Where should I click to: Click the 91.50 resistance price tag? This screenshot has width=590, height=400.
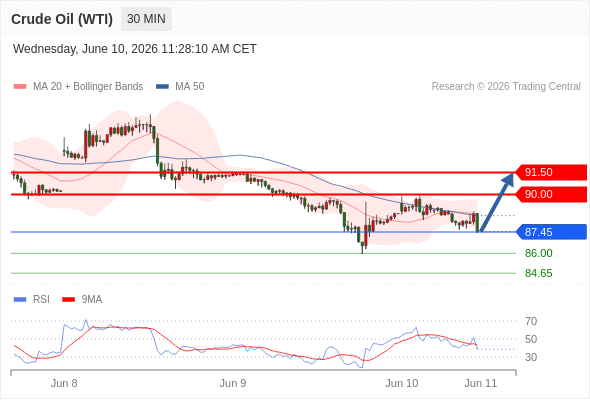pos(551,172)
